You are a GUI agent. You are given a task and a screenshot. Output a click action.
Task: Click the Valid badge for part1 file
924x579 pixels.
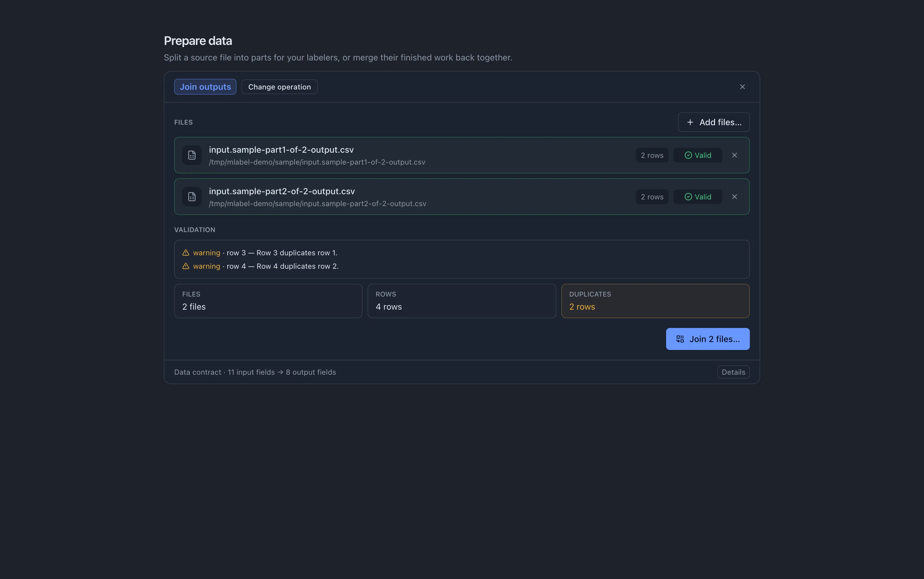click(x=698, y=155)
